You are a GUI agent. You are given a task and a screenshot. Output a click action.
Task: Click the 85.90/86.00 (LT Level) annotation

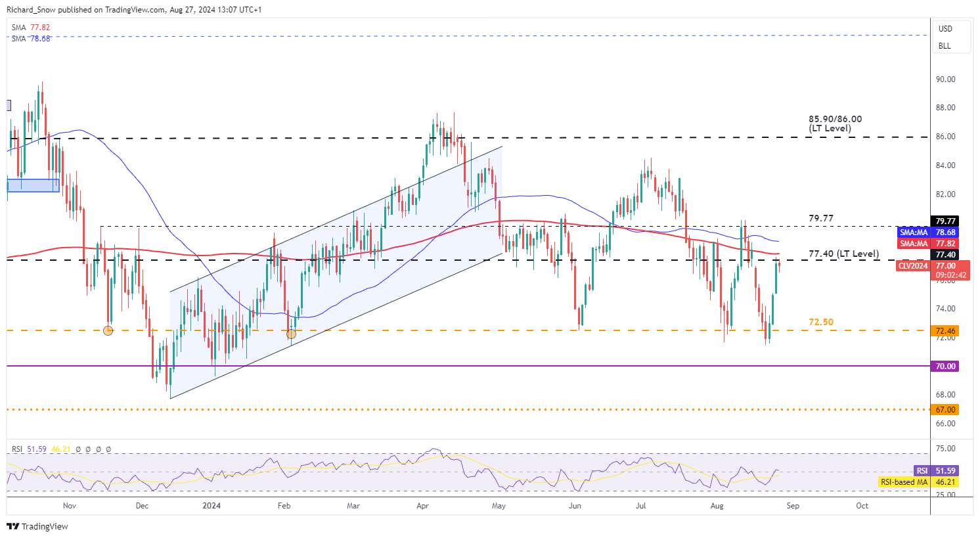pyautogui.click(x=835, y=123)
